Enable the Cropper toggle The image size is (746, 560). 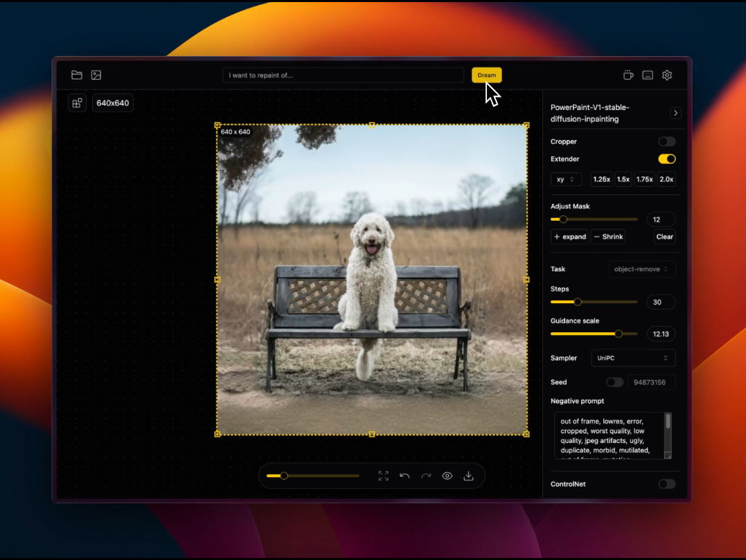[x=666, y=142]
